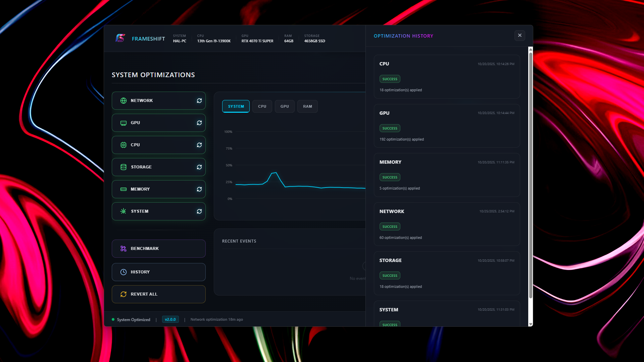Open the Benchmark panel
Image resolution: width=644 pixels, height=362 pixels.
coord(158,248)
